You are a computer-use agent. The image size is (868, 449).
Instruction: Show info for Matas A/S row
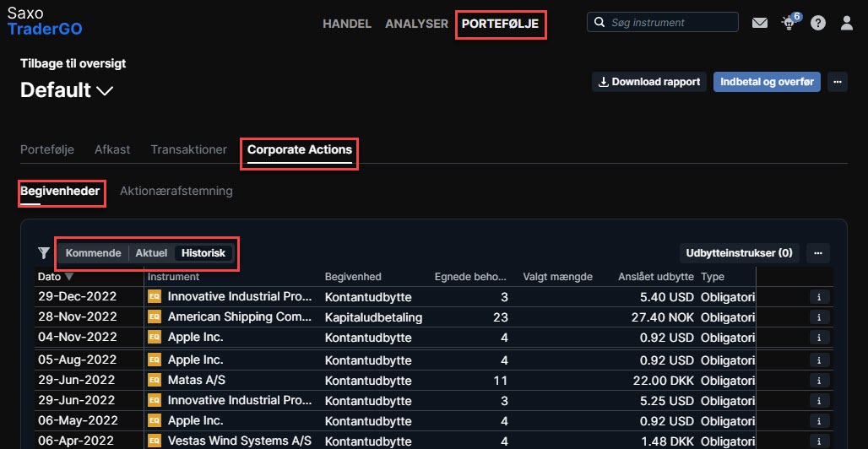pyautogui.click(x=819, y=381)
